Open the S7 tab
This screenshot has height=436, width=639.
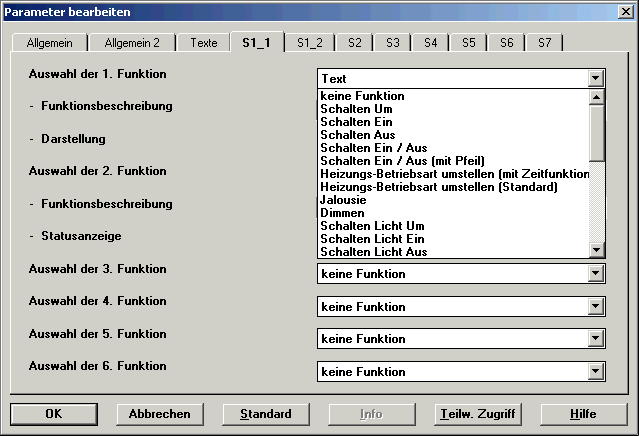click(544, 43)
